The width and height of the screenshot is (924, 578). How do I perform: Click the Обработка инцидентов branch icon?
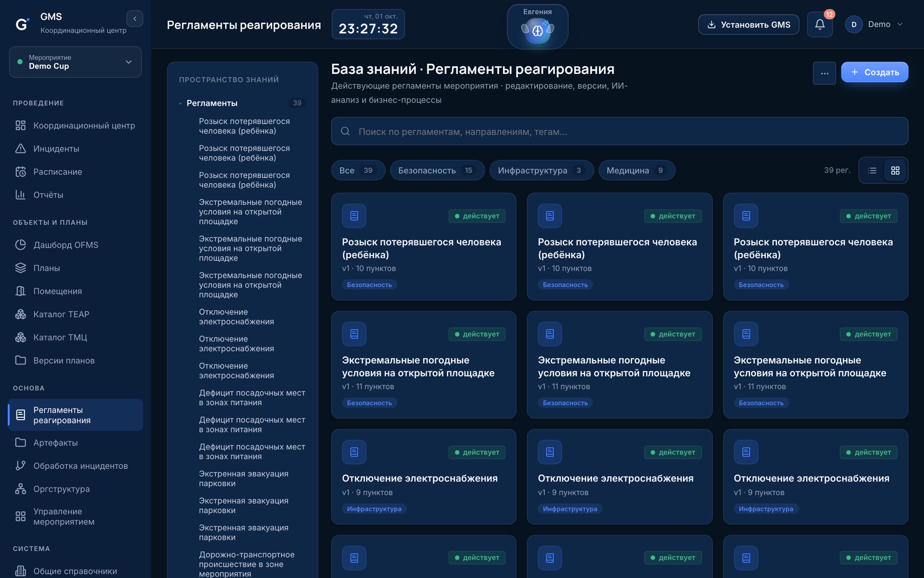(20, 466)
